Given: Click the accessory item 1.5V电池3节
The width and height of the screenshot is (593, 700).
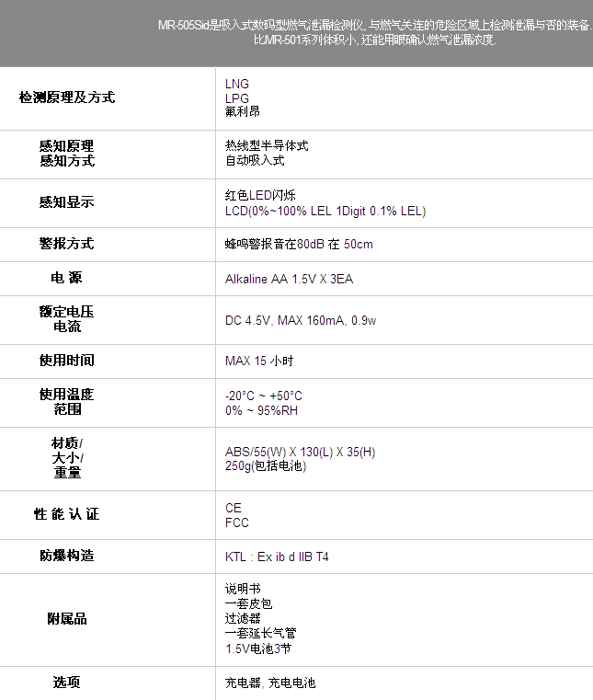Looking at the screenshot, I should click(x=258, y=648).
